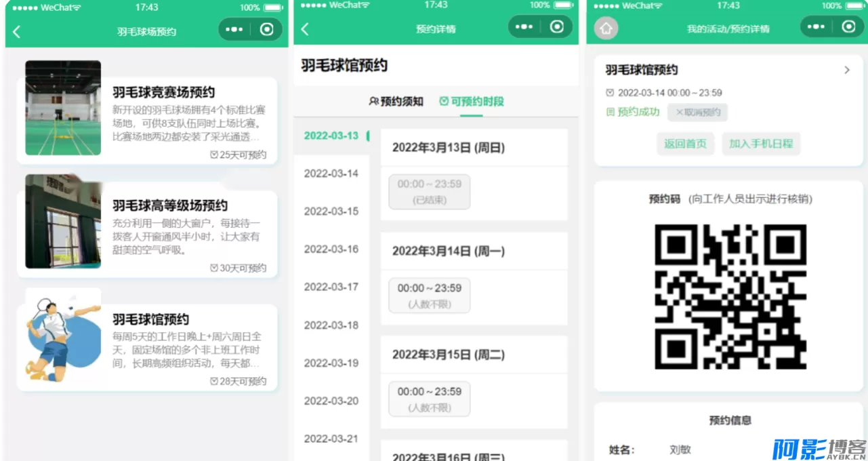The height and width of the screenshot is (461, 868).
Task: Close mini program on 我的活动/预约详情 screen
Action: 848,27
